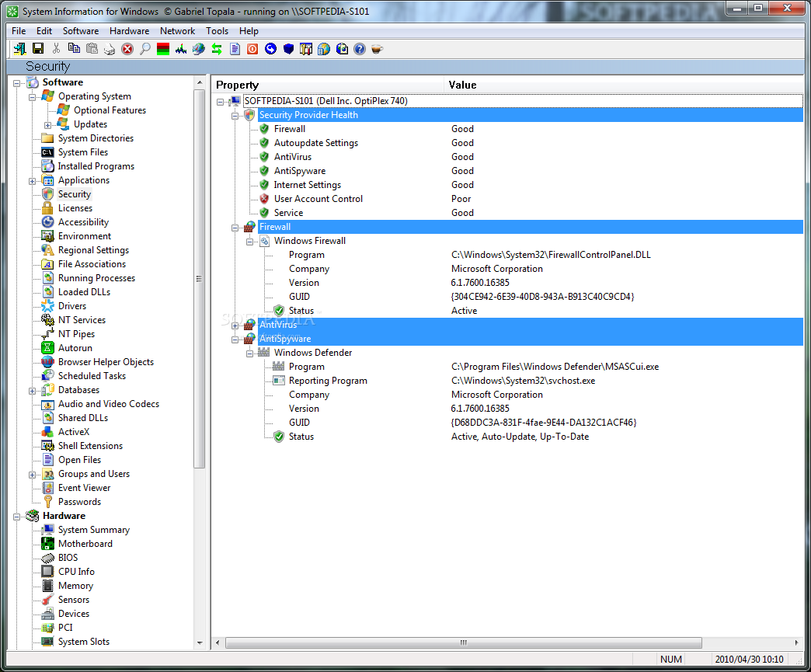Click the Licenses padlock icon
Viewport: 811px width, 672px height.
(47, 208)
